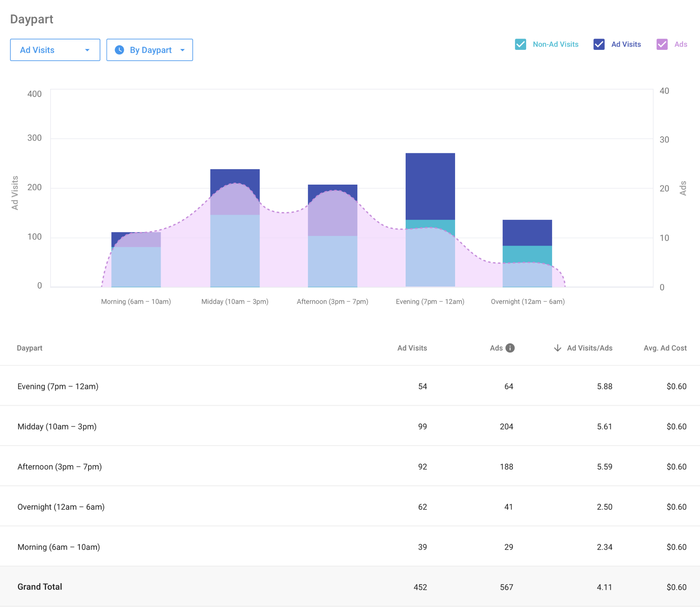Click the Afternoon (3pm – 7pm) axis label

pyautogui.click(x=332, y=302)
